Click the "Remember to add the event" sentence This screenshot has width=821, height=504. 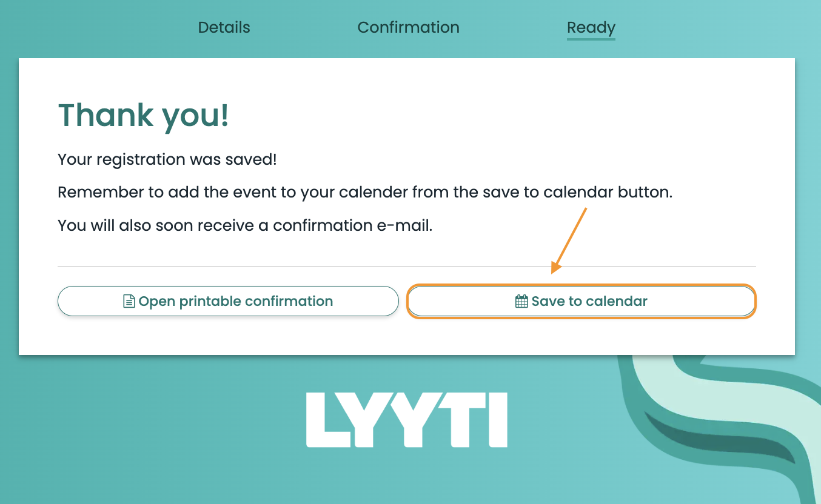click(x=364, y=193)
